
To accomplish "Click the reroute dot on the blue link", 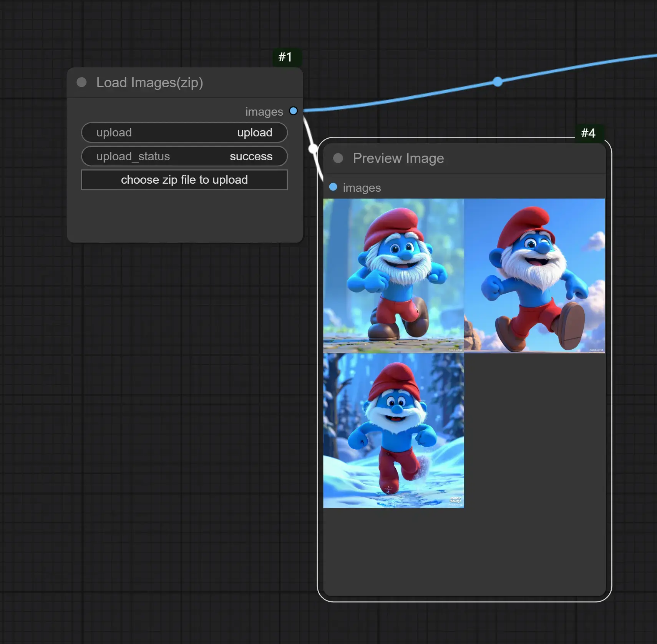I will 498,81.
